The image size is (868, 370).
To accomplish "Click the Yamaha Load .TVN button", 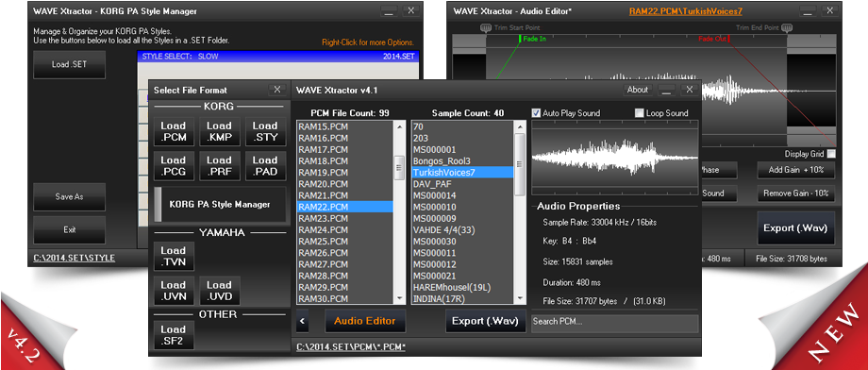I will 174,256.
